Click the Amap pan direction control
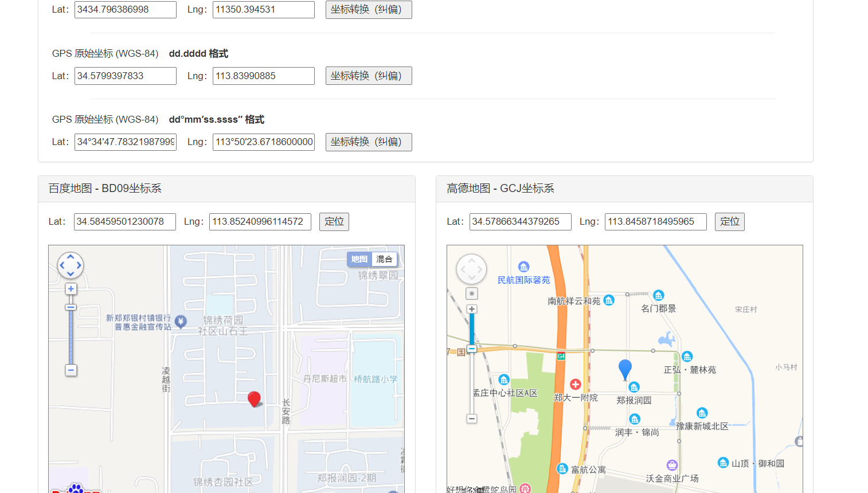Image resolution: width=868 pixels, height=493 pixels. coord(471,269)
